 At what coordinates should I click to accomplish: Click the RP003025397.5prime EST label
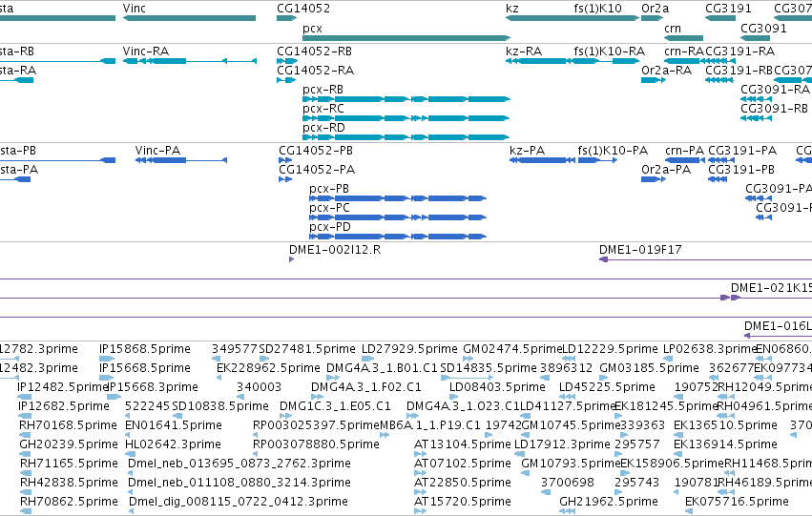317,426
